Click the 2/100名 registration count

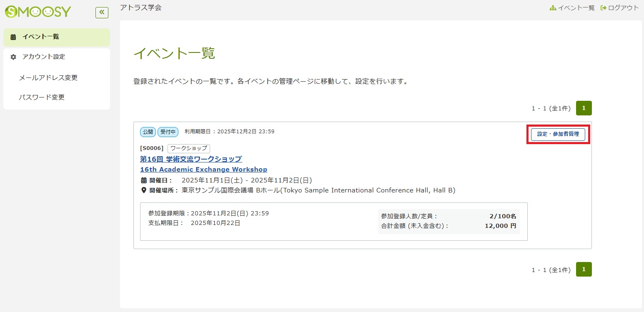click(503, 216)
